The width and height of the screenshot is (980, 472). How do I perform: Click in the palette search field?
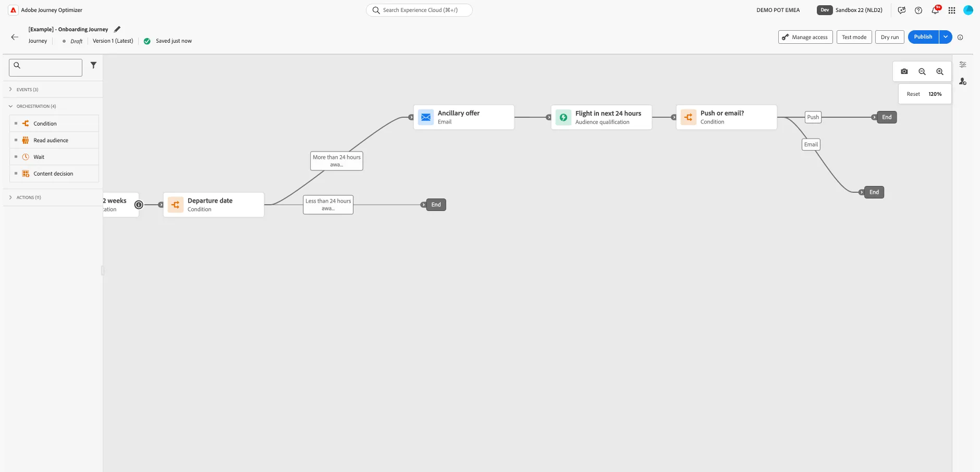pos(45,68)
